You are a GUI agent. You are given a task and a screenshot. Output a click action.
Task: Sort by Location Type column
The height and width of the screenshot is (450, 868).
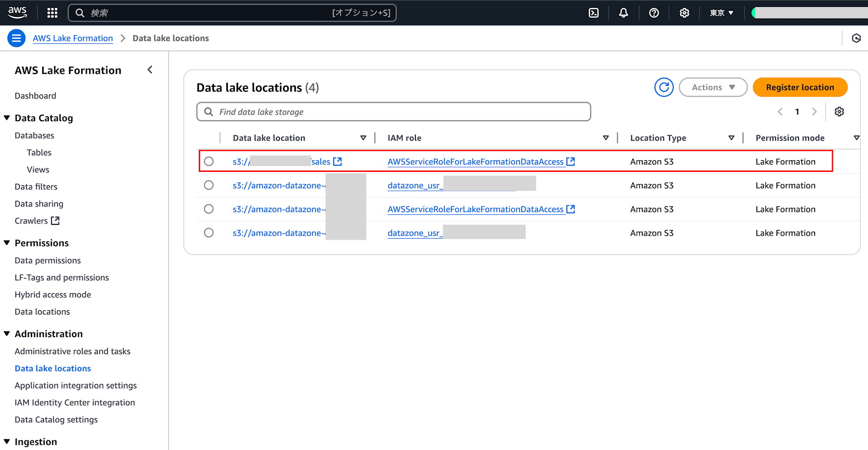coord(731,138)
